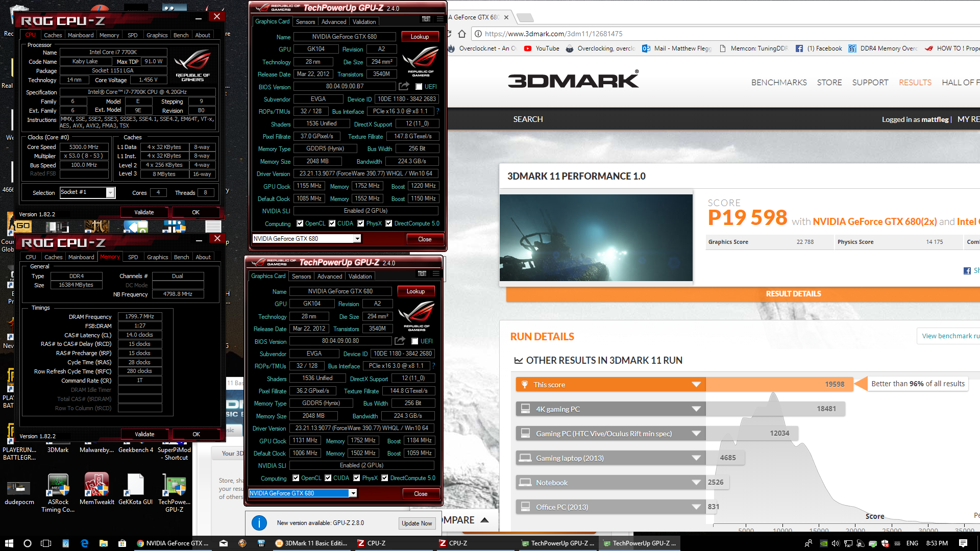980x551 pixels.
Task: Open MemTweakIt desktop icon
Action: pos(96,489)
